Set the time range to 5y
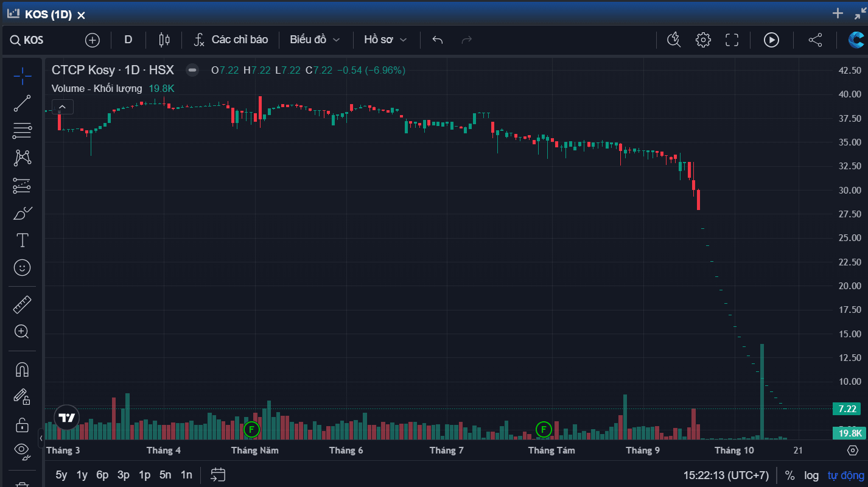 61,475
